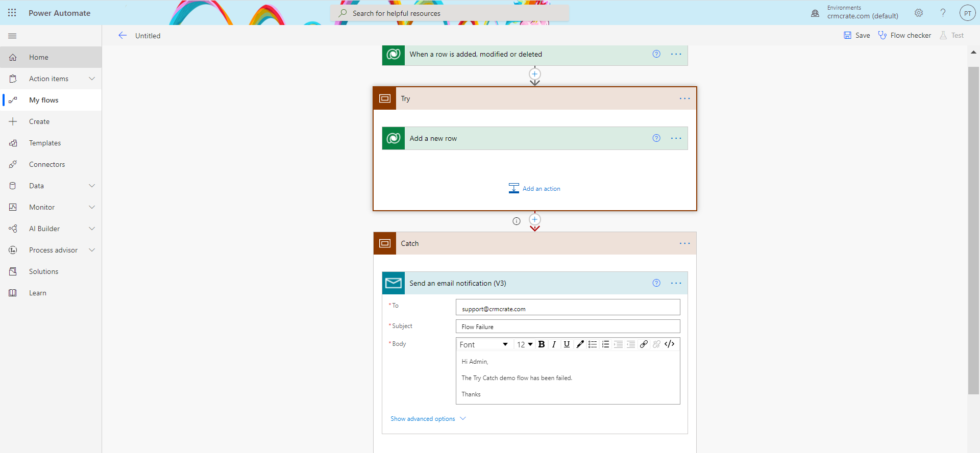
Task: Go to Home in sidebar
Action: 51,57
